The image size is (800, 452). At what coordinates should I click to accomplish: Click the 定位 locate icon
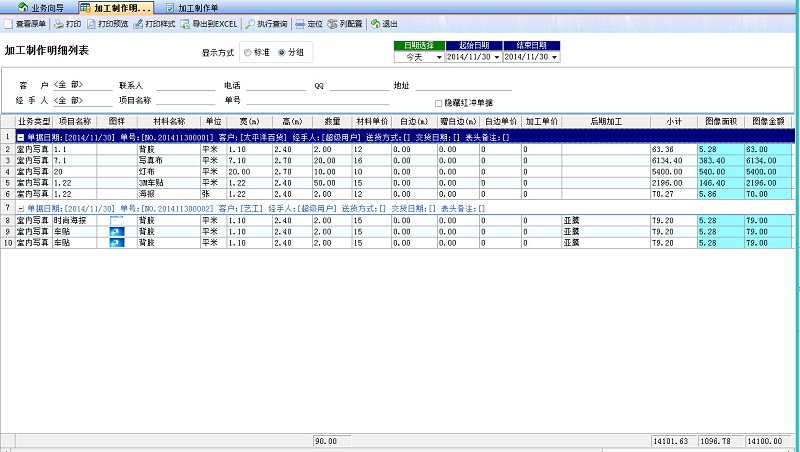[300, 23]
